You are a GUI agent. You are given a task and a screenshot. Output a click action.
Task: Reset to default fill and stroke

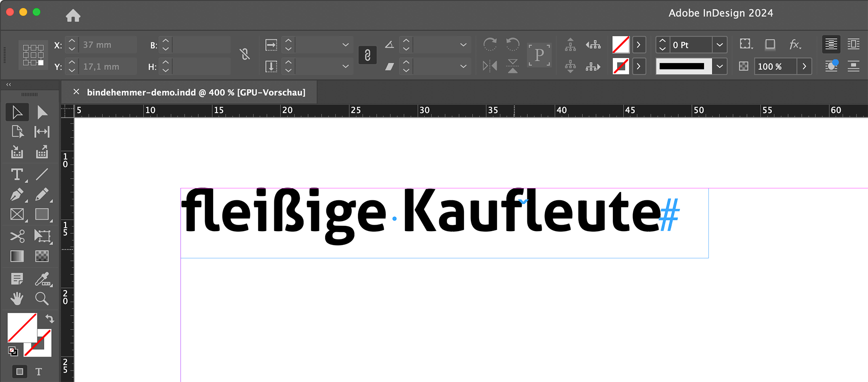(x=13, y=351)
